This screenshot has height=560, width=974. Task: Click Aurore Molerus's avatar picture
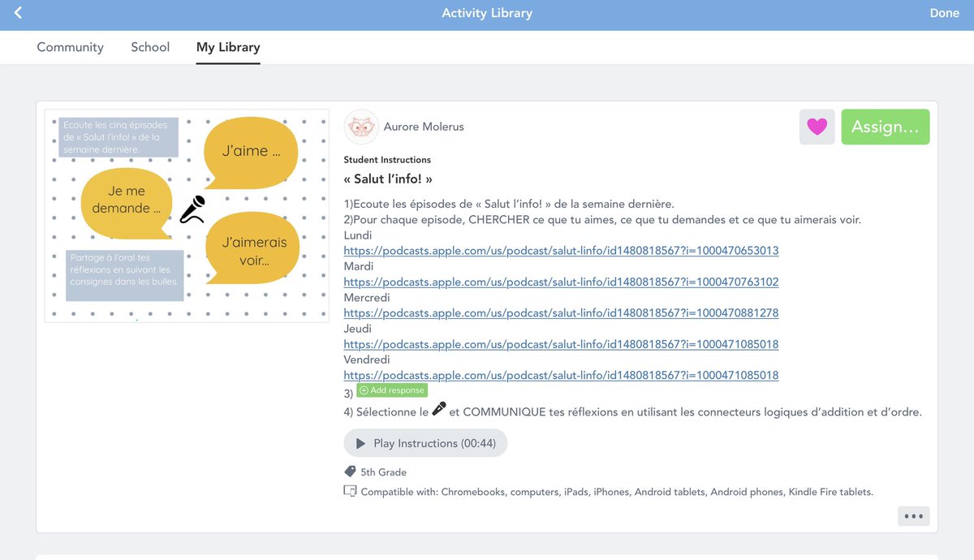click(x=360, y=127)
